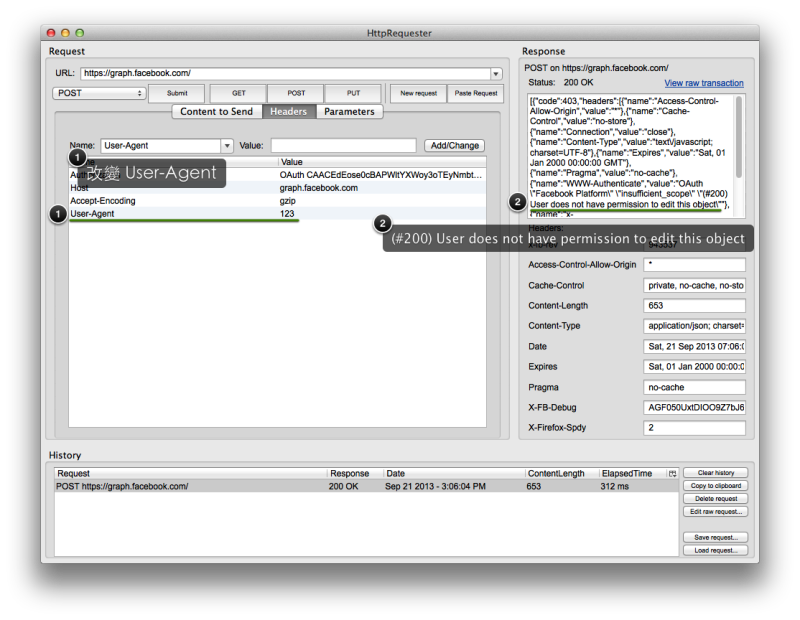Image resolution: width=800 pixels, height=620 pixels.
Task: Click the Submit button
Action: 177,93
